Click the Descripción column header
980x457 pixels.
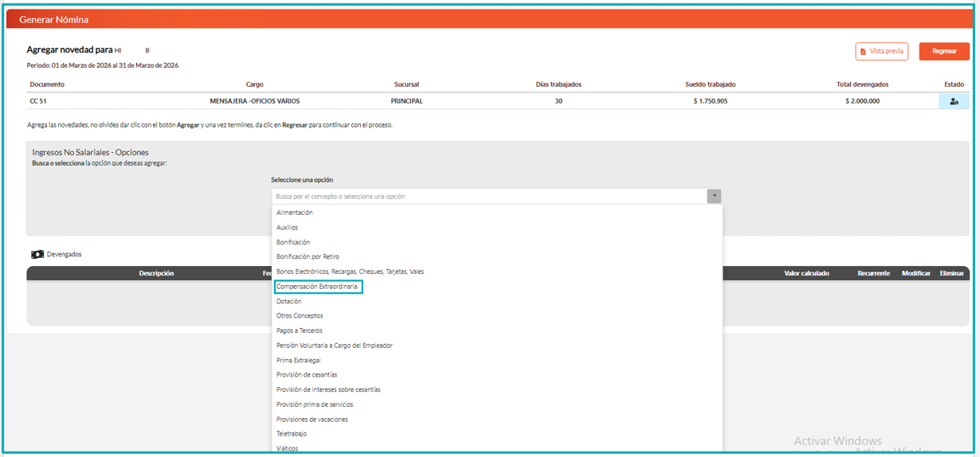[x=156, y=273]
